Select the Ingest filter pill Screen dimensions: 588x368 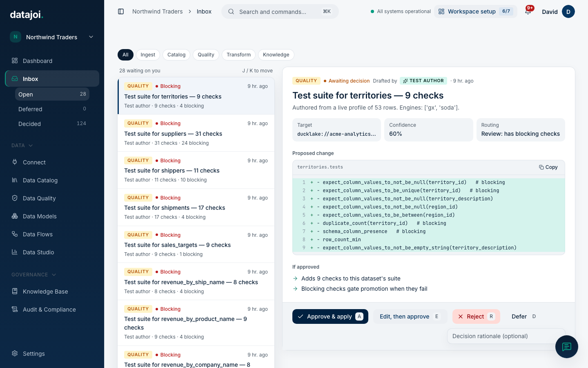point(148,55)
